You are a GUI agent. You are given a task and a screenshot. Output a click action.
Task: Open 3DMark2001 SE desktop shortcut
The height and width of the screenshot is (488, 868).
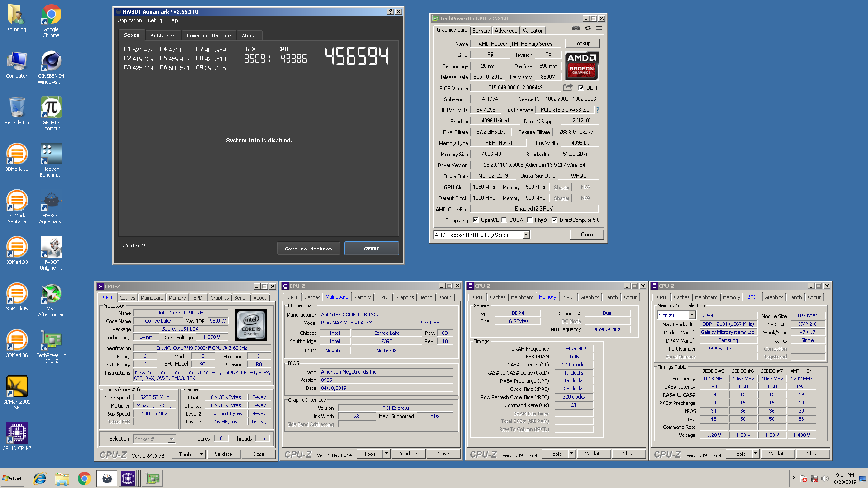17,393
